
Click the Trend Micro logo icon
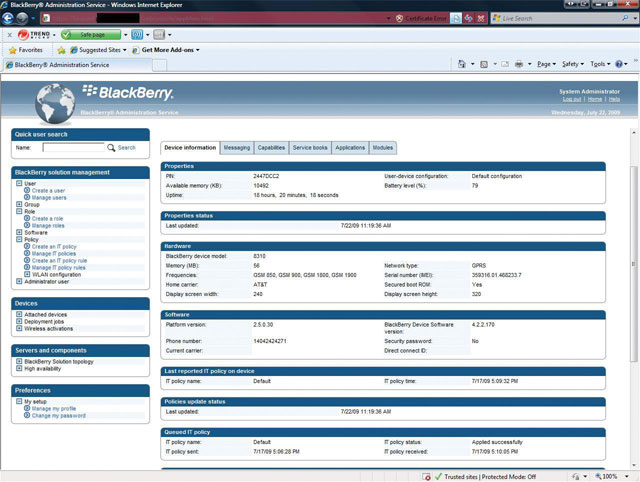point(23,35)
